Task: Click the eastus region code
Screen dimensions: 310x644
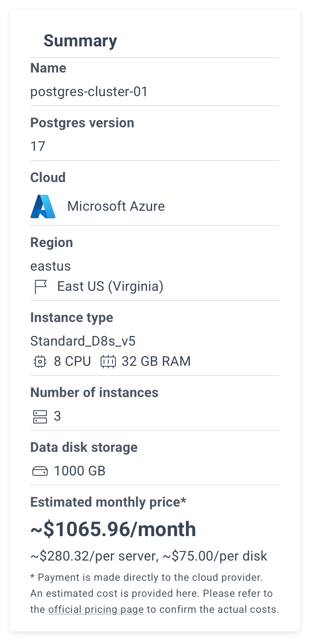Action: (x=51, y=266)
